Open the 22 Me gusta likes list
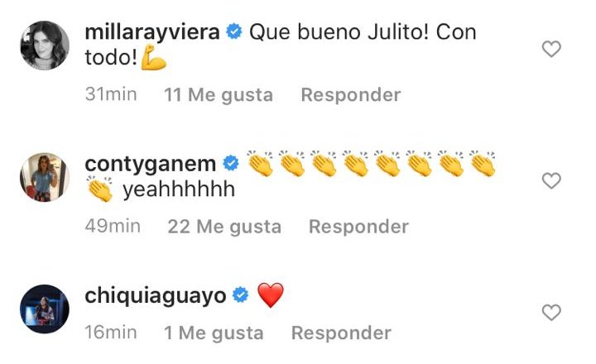The height and width of the screenshot is (364, 596). [x=224, y=227]
